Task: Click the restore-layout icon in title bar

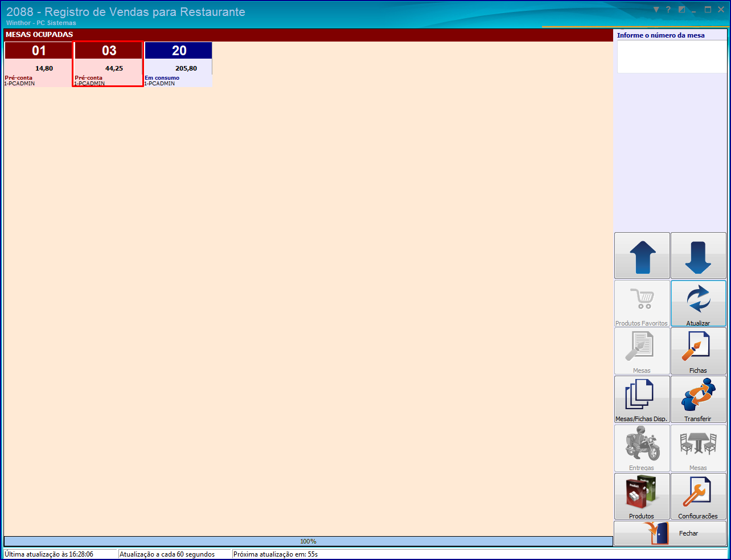Action: point(681,10)
